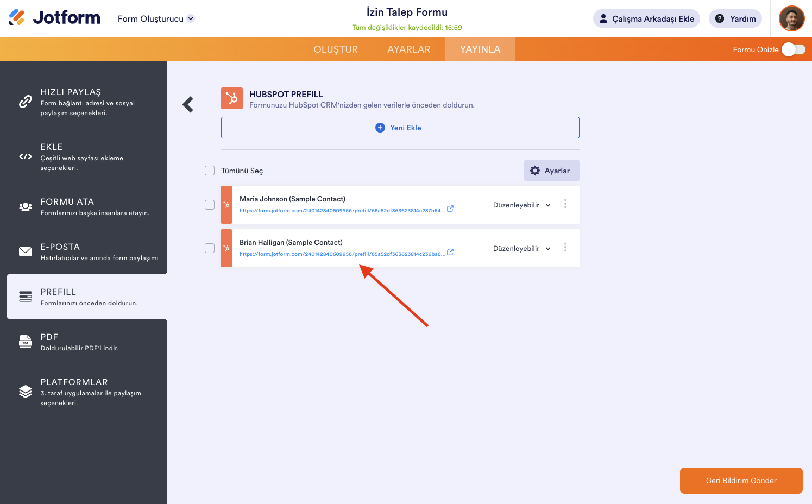Open the PDF sidebar section

tap(84, 342)
